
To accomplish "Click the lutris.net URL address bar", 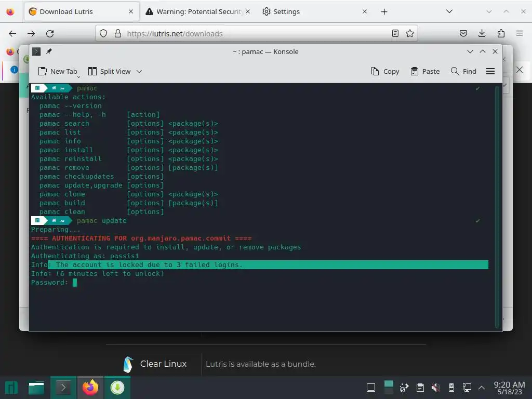I will click(x=256, y=33).
